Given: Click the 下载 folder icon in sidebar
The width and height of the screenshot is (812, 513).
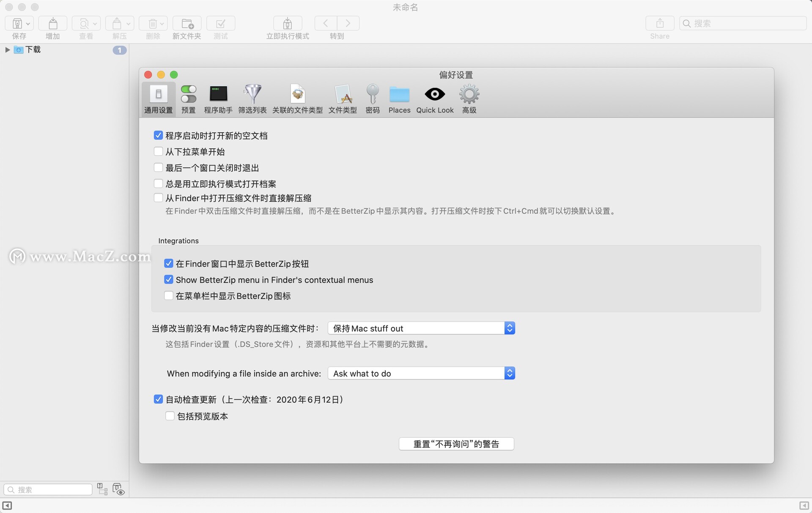Looking at the screenshot, I should point(19,50).
